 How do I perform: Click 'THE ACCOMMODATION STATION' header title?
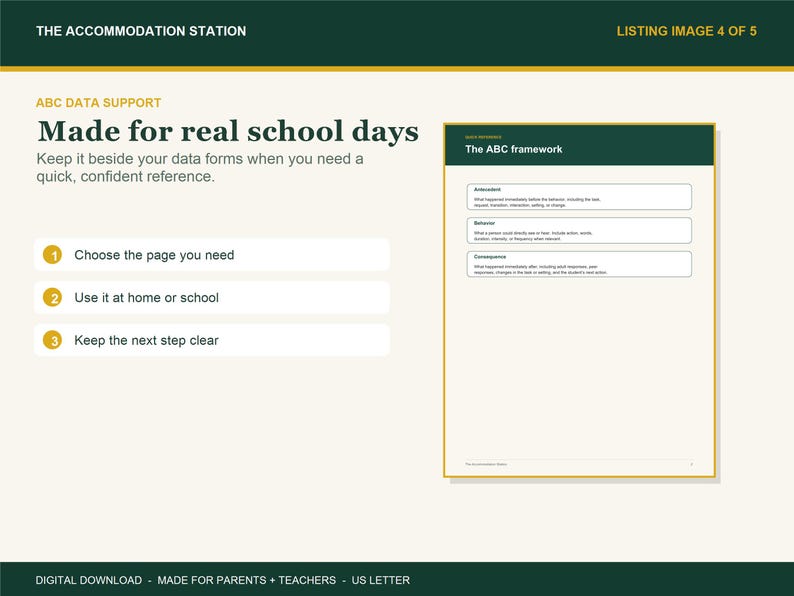[141, 31]
